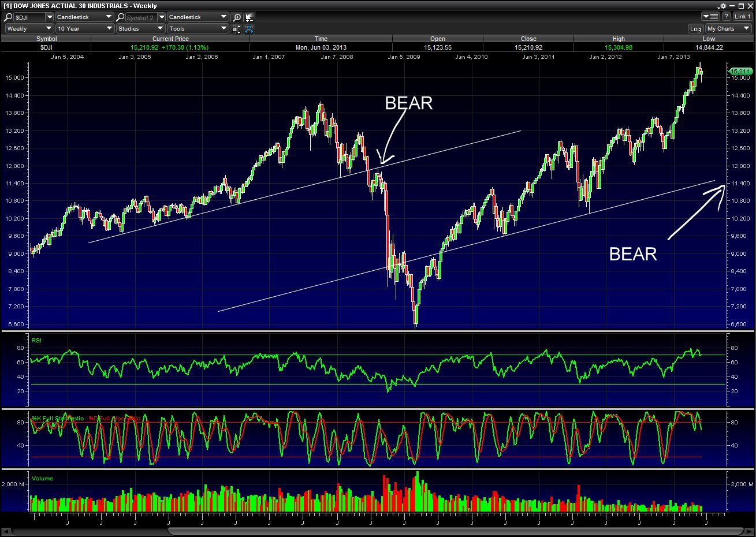Click the 15,210.92 +170.30 (1.13%) price value

(x=170, y=47)
